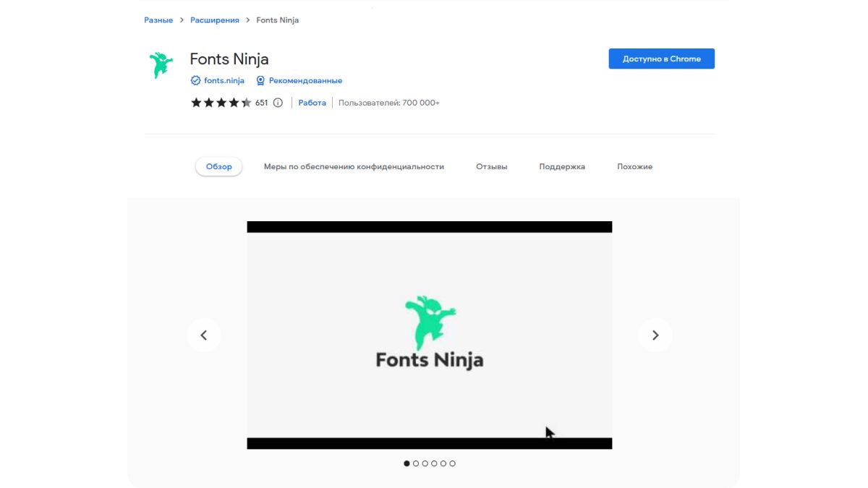
Task: Switch to the Отзывы tab
Action: point(492,166)
